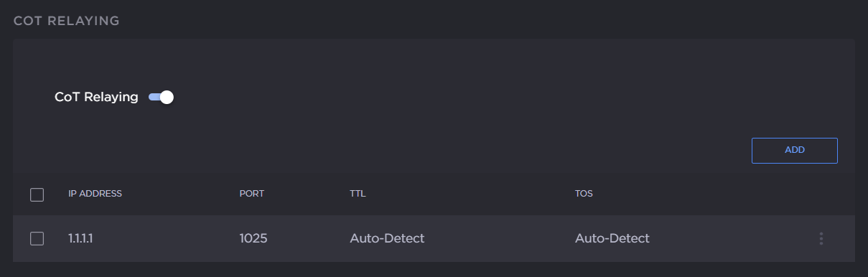Image resolution: width=868 pixels, height=277 pixels.
Task: Select the 1025 port value
Action: coord(253,238)
